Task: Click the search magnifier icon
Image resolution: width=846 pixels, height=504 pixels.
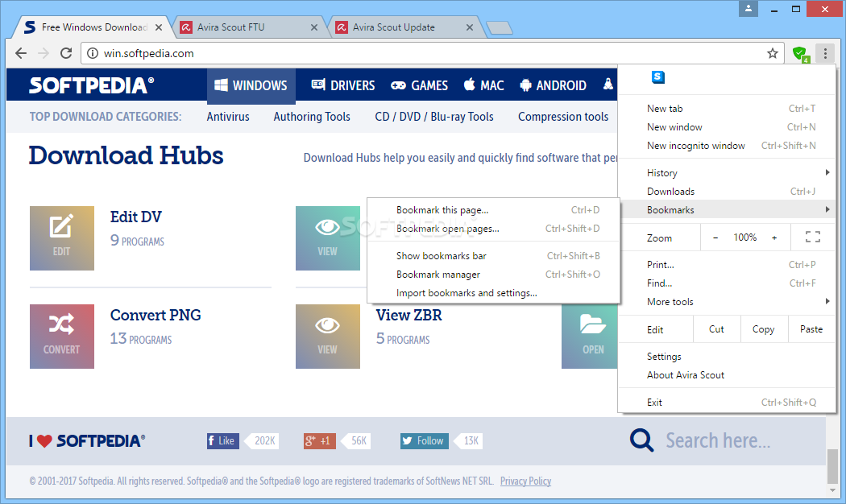Action: [x=641, y=440]
